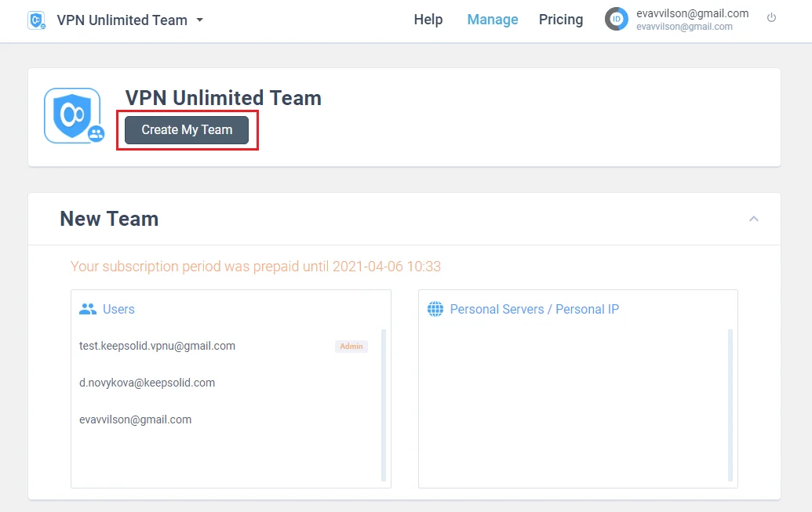812x512 pixels.
Task: Click the VPN Unlimited Team header title
Action: click(x=122, y=20)
